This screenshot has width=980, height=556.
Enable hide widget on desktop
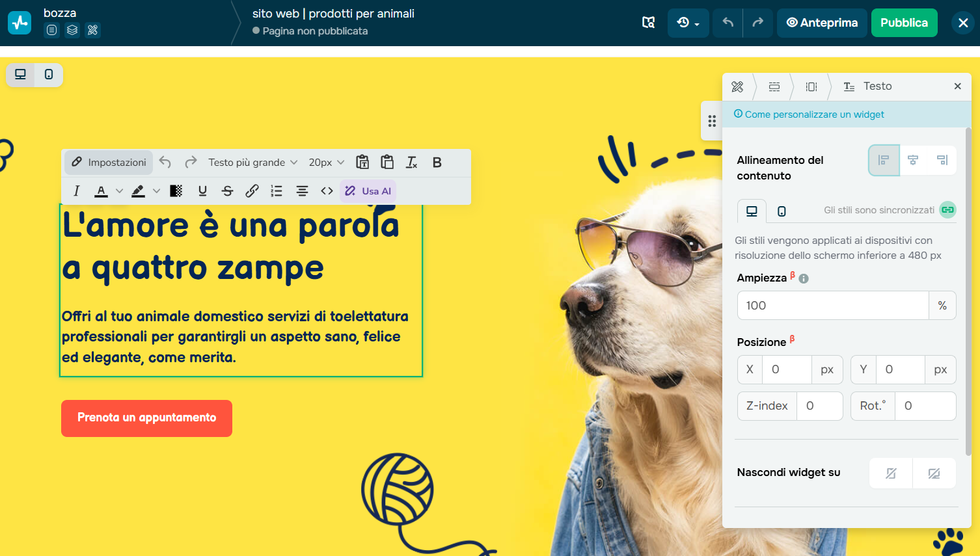(890, 473)
